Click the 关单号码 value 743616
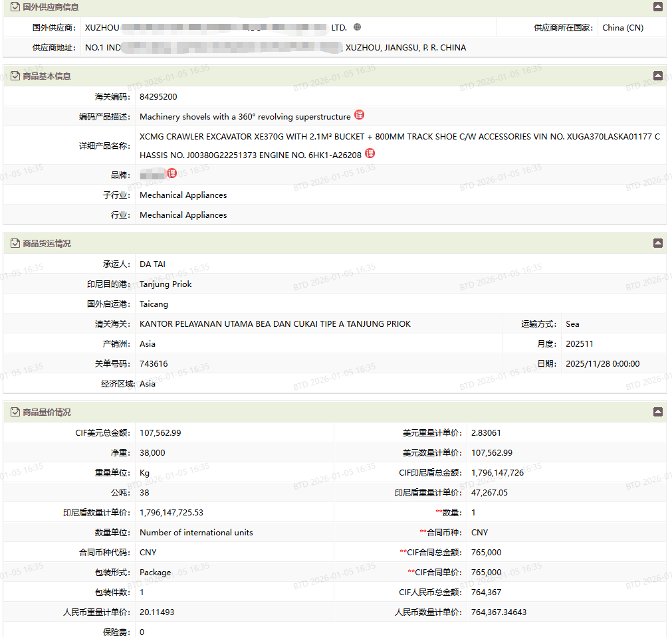The width and height of the screenshot is (672, 637). pyautogui.click(x=154, y=363)
